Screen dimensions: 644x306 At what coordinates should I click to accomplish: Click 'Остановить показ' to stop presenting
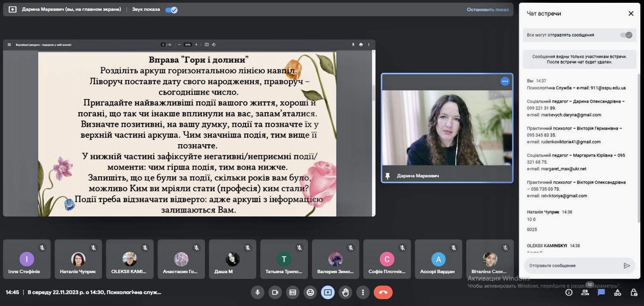[x=487, y=10]
